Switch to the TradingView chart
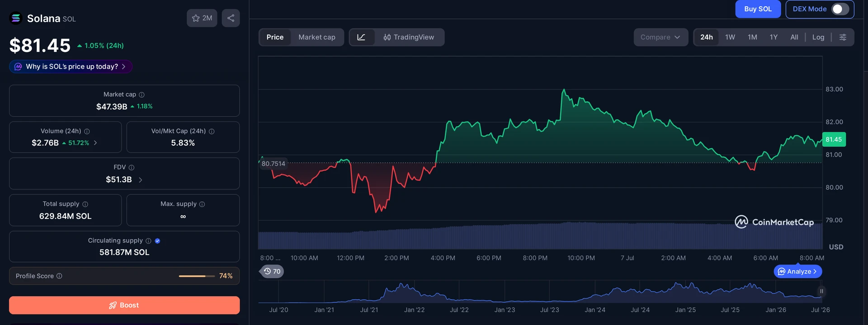 click(x=409, y=37)
